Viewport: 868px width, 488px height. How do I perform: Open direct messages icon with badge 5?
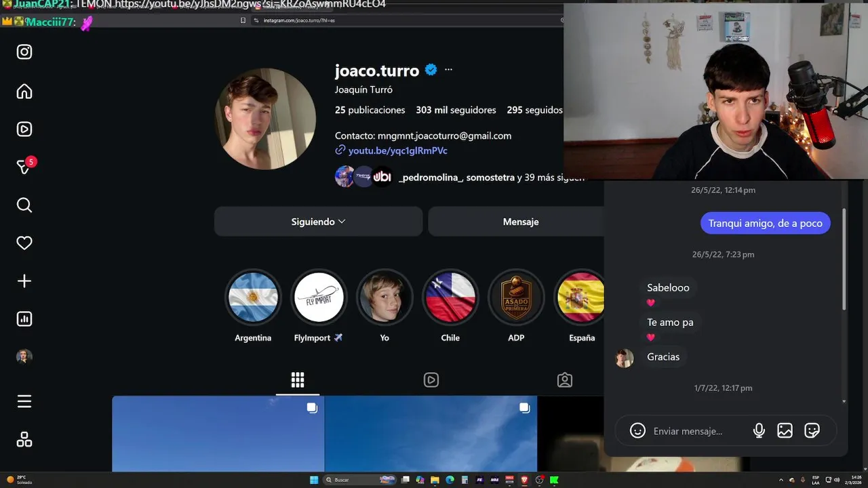(25, 167)
